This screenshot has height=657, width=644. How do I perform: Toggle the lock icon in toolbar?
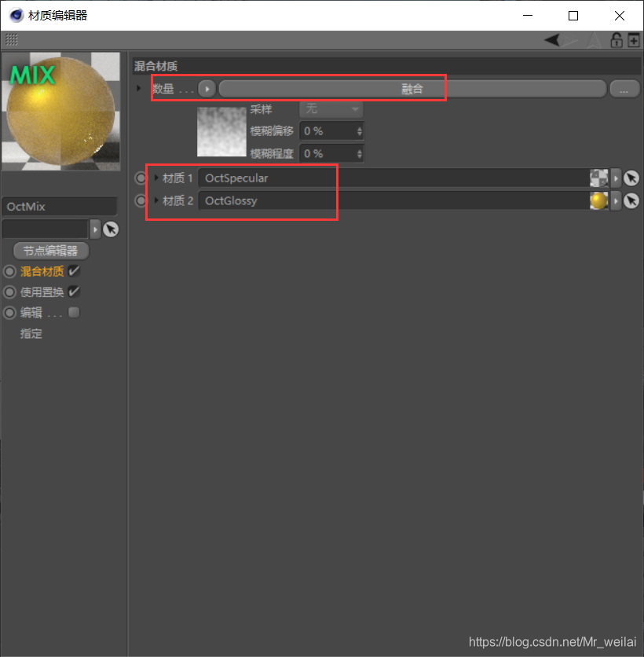(x=617, y=40)
